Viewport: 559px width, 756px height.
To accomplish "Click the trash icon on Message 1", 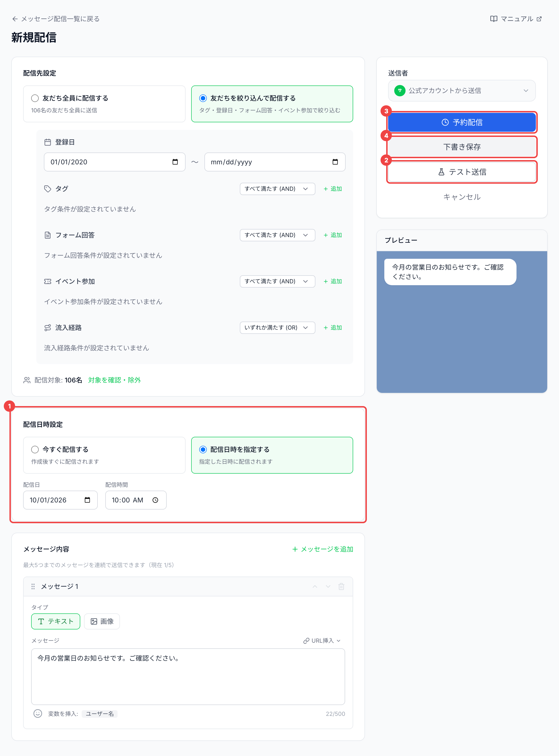I will coord(341,586).
